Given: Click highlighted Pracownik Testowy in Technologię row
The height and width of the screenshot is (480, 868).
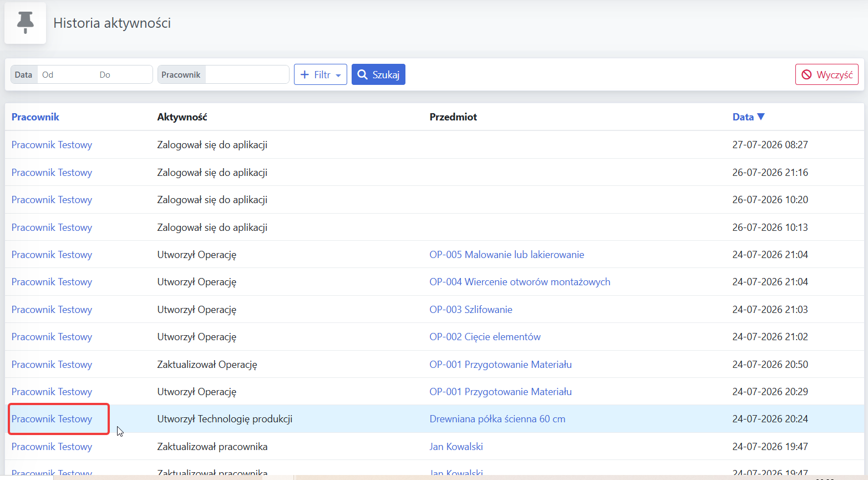Looking at the screenshot, I should pos(52,419).
